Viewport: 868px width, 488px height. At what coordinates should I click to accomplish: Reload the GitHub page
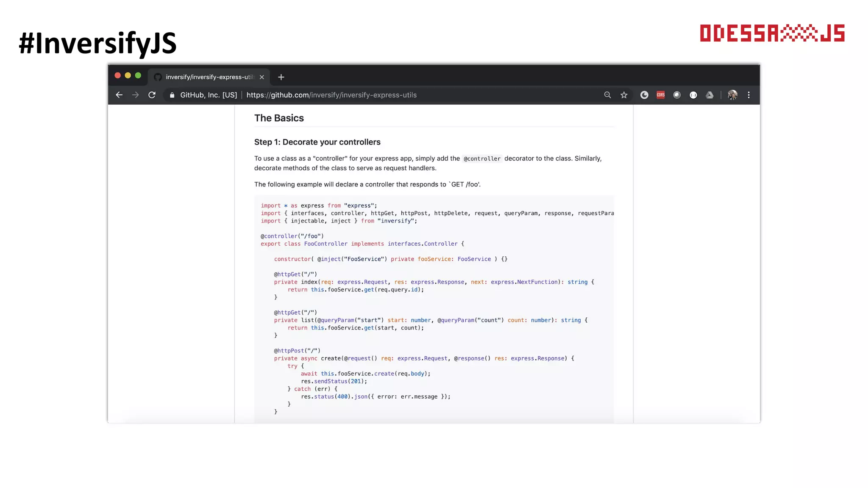pos(152,95)
